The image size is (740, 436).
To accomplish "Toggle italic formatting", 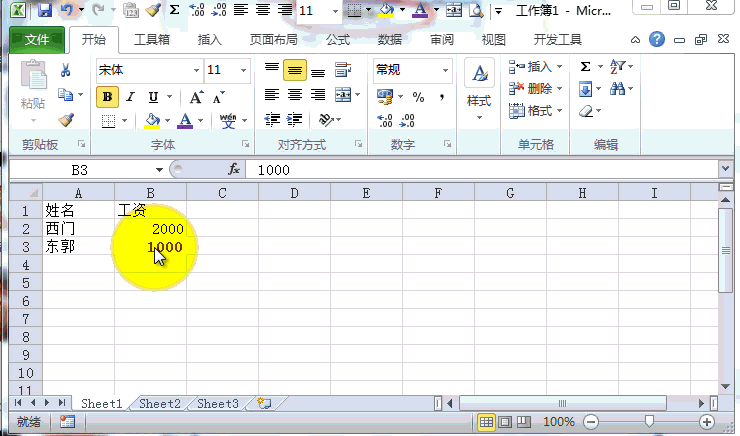I will [x=130, y=97].
